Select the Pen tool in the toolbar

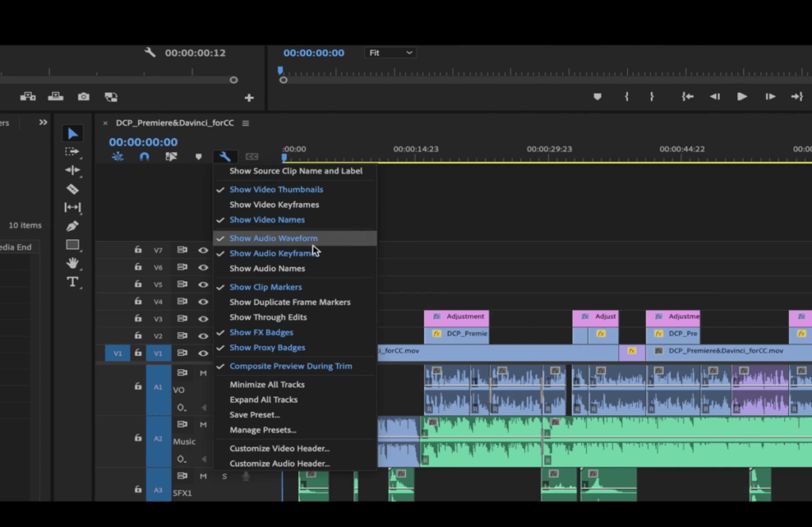coord(73,224)
